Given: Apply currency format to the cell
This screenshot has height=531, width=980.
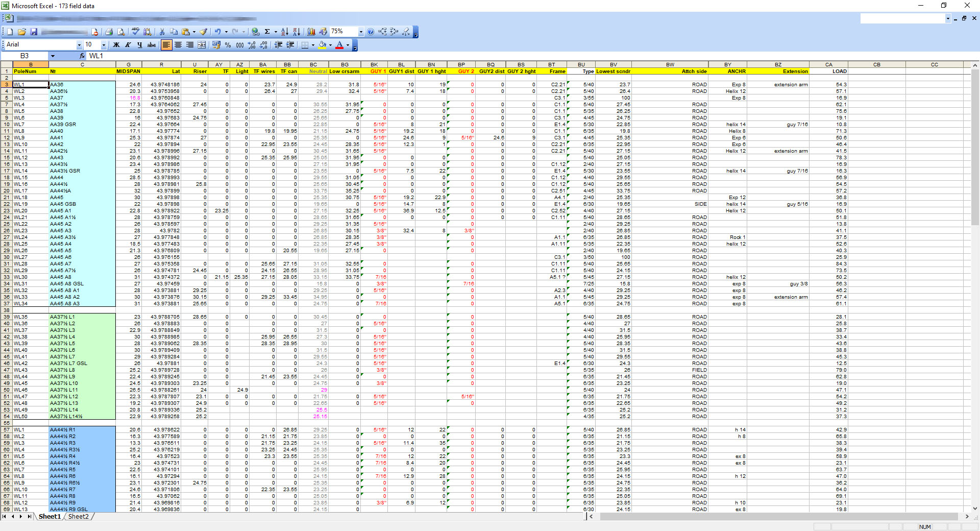Looking at the screenshot, I should pos(216,45).
